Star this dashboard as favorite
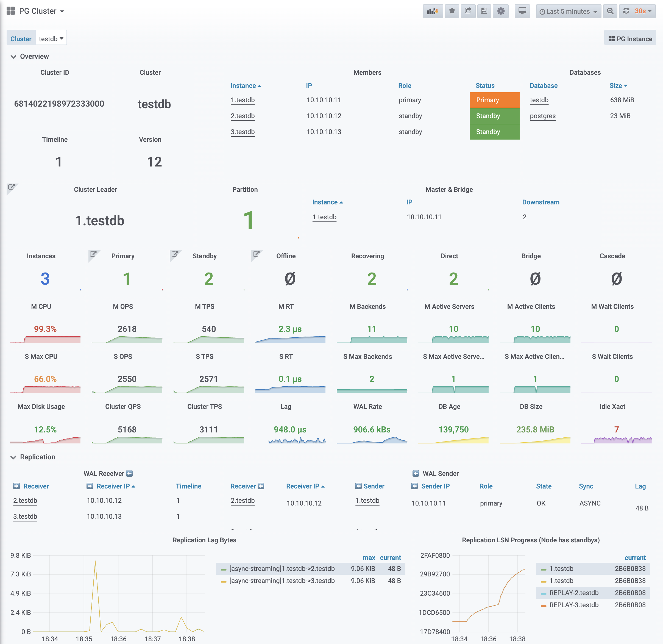 [x=452, y=11]
